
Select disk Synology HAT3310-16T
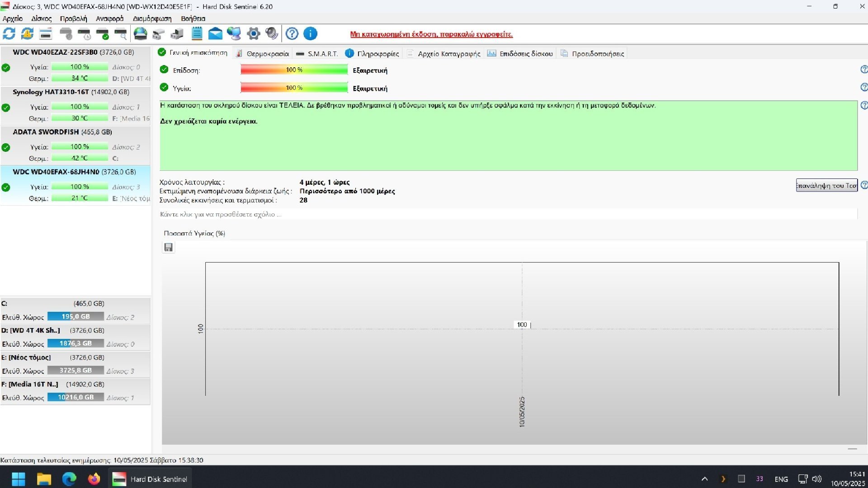(75, 105)
